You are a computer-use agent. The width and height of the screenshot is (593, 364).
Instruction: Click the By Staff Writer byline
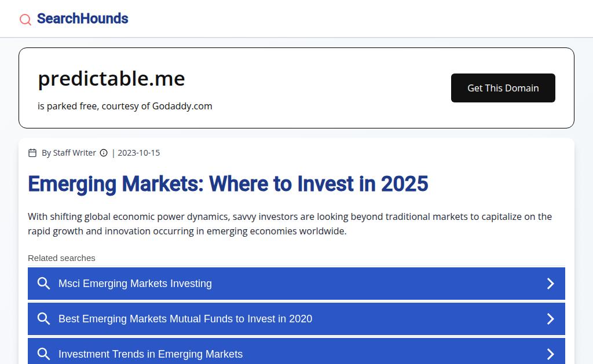tap(69, 153)
